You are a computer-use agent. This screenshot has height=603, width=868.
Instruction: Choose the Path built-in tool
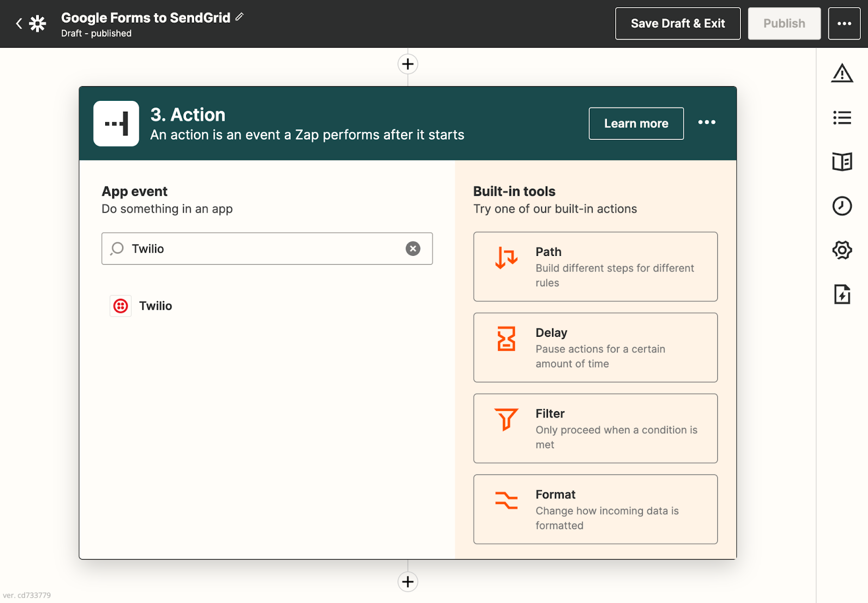coord(595,267)
